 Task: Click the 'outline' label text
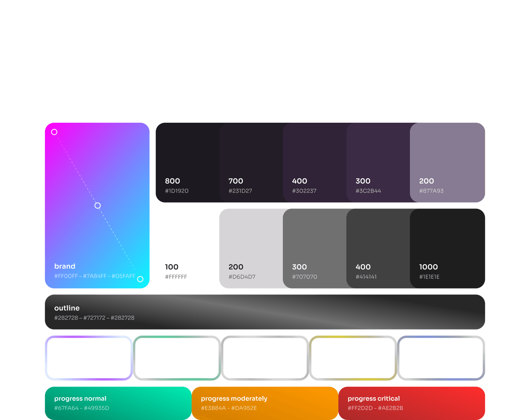pos(67,308)
